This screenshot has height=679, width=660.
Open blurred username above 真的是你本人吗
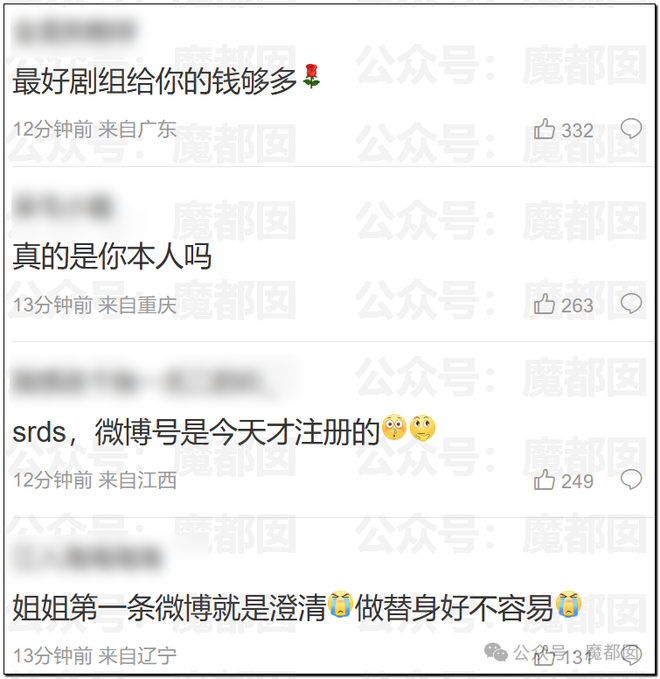[63, 207]
